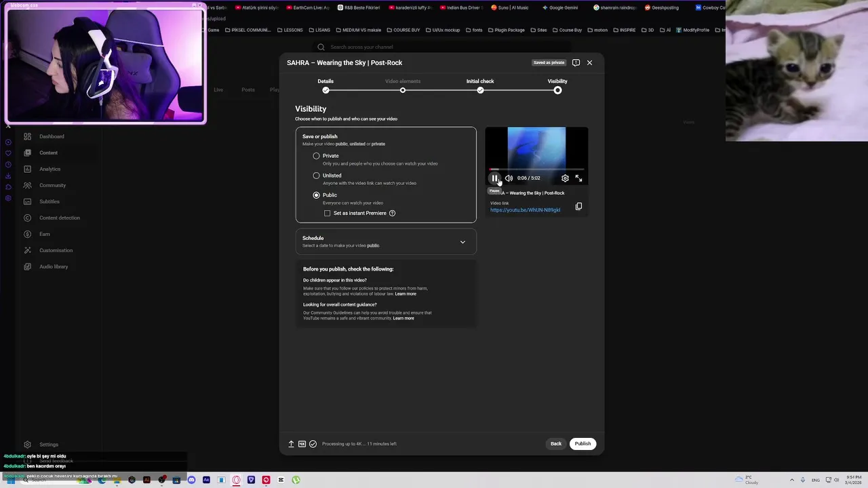This screenshot has height=488, width=868.
Task: Open Audio library in the sidebar
Action: 54,266
